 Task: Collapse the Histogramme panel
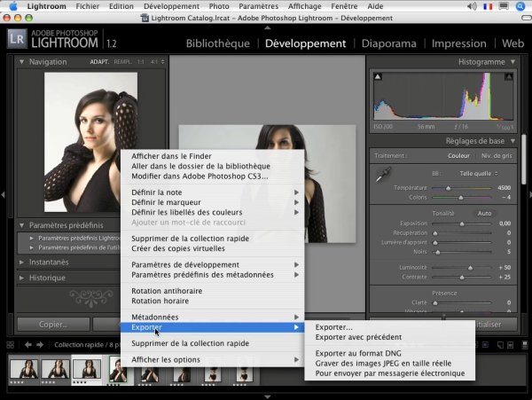(512, 62)
